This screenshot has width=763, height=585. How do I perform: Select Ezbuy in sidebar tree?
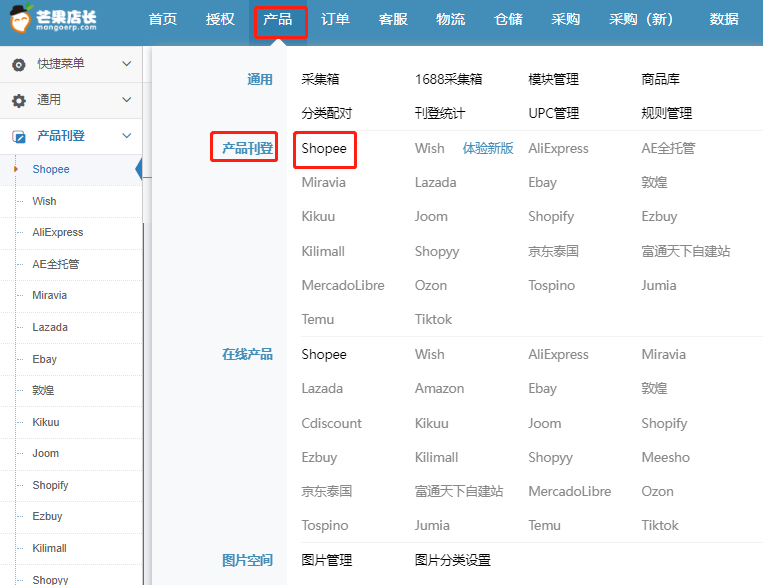pyautogui.click(x=47, y=516)
